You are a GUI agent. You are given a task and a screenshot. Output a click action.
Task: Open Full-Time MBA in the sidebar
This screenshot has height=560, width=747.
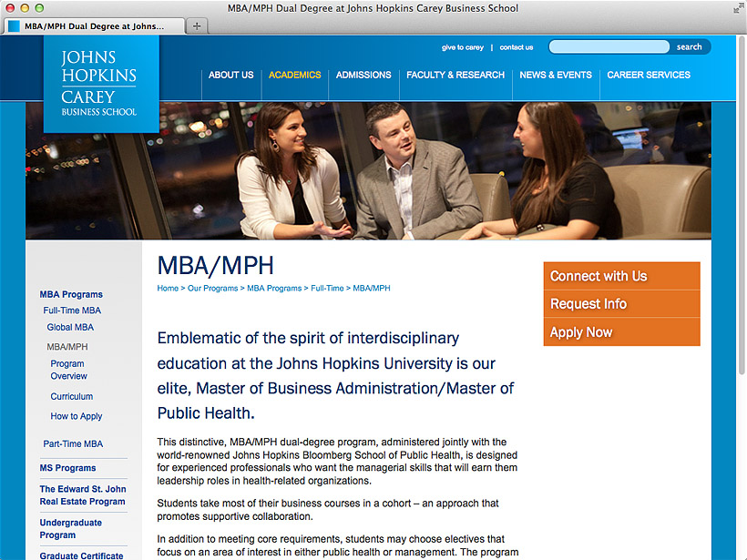tap(72, 311)
